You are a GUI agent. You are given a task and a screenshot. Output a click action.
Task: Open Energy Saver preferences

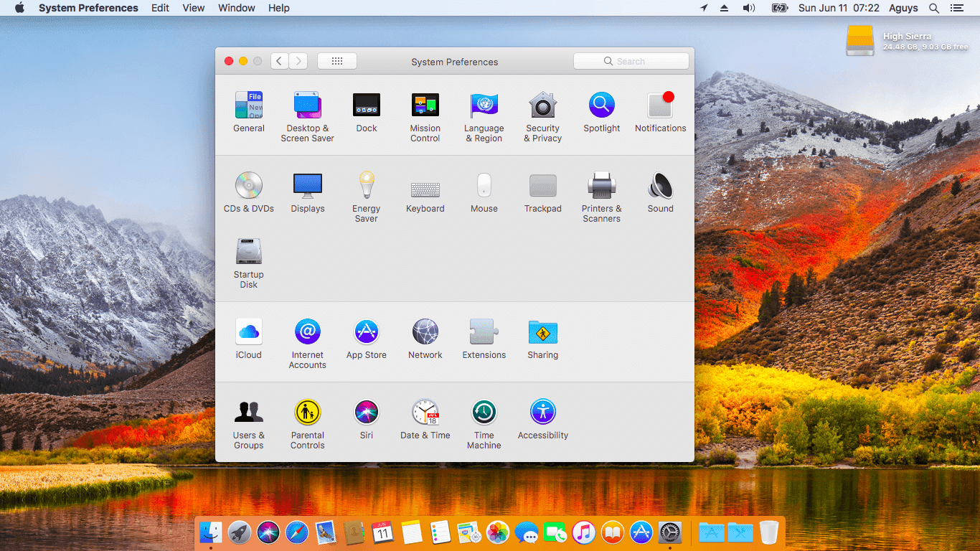tap(367, 197)
